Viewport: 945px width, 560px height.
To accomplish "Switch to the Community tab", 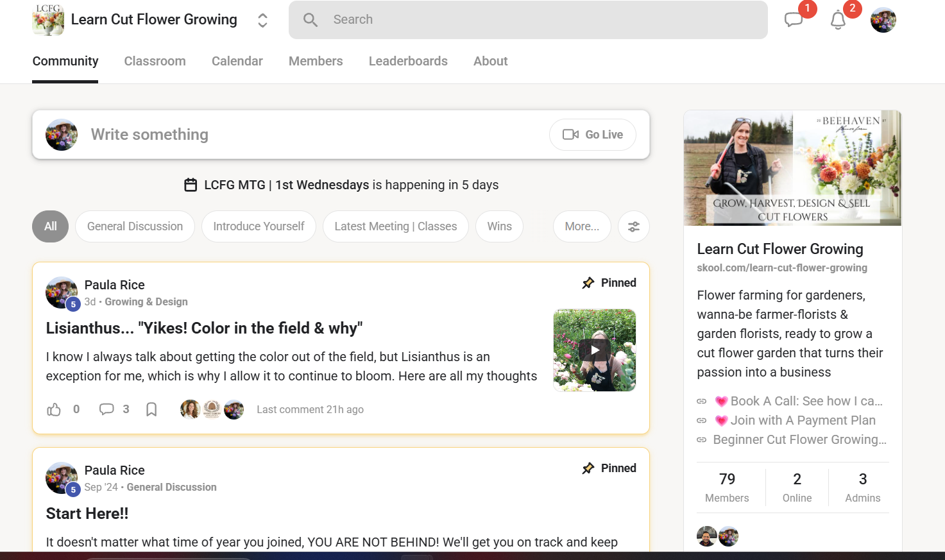I will (65, 61).
